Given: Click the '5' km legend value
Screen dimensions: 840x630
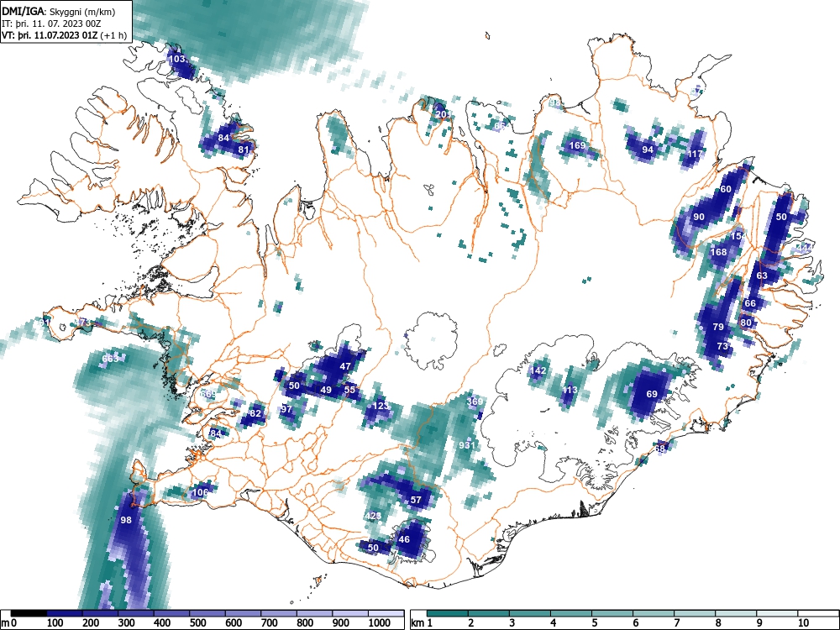Looking at the screenshot, I should click(x=594, y=623).
